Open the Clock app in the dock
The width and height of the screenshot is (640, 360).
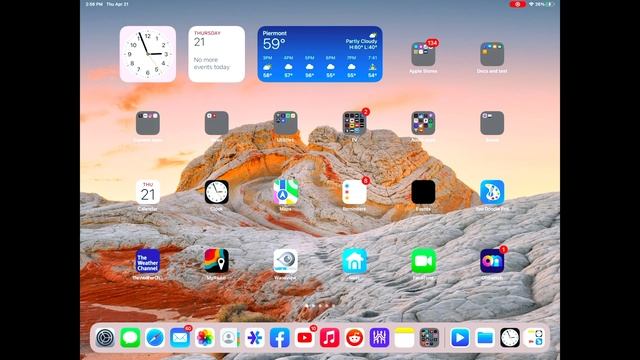pos(510,338)
